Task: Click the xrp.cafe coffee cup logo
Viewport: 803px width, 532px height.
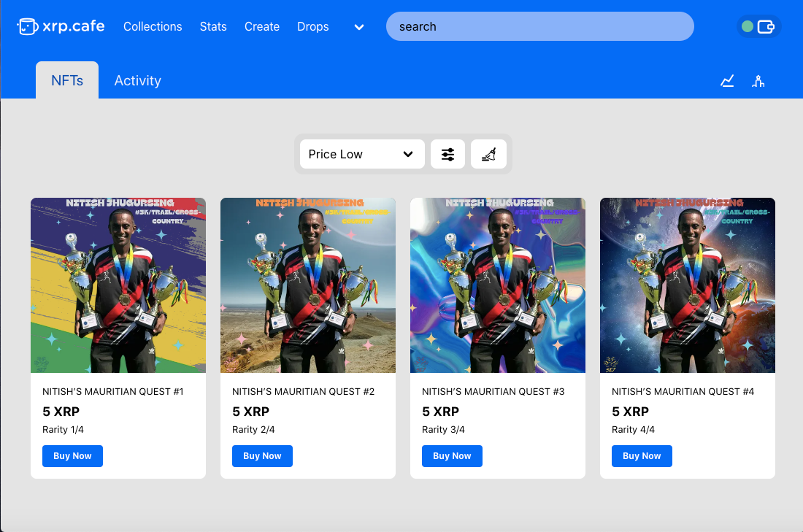Action: coord(27,26)
